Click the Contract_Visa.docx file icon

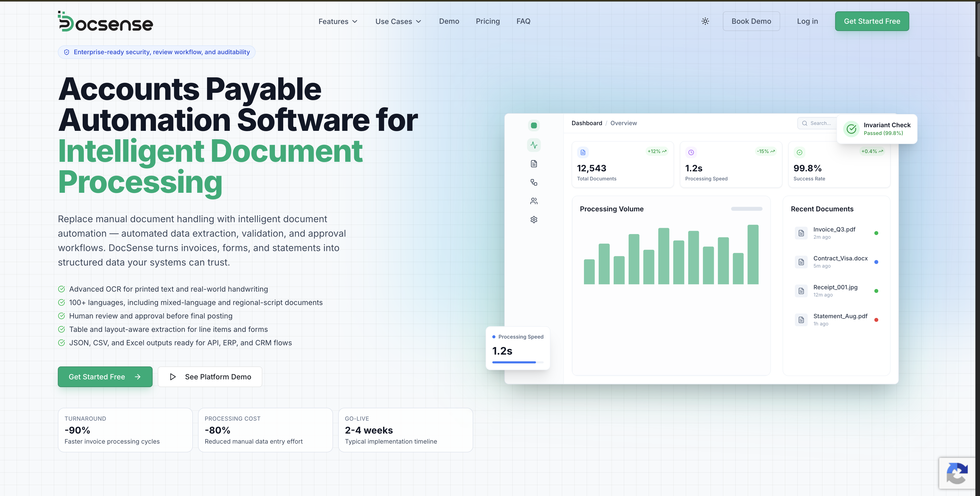801,262
